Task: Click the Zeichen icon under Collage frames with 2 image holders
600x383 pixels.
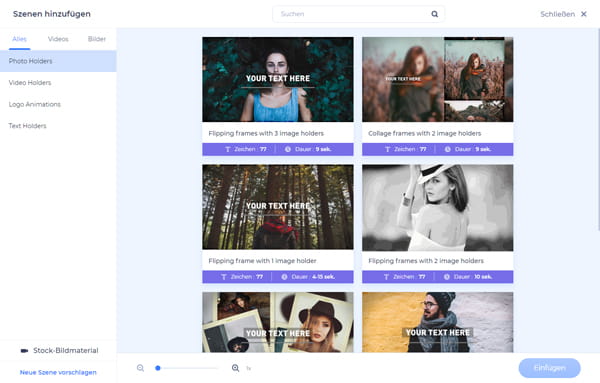Action: pos(387,149)
